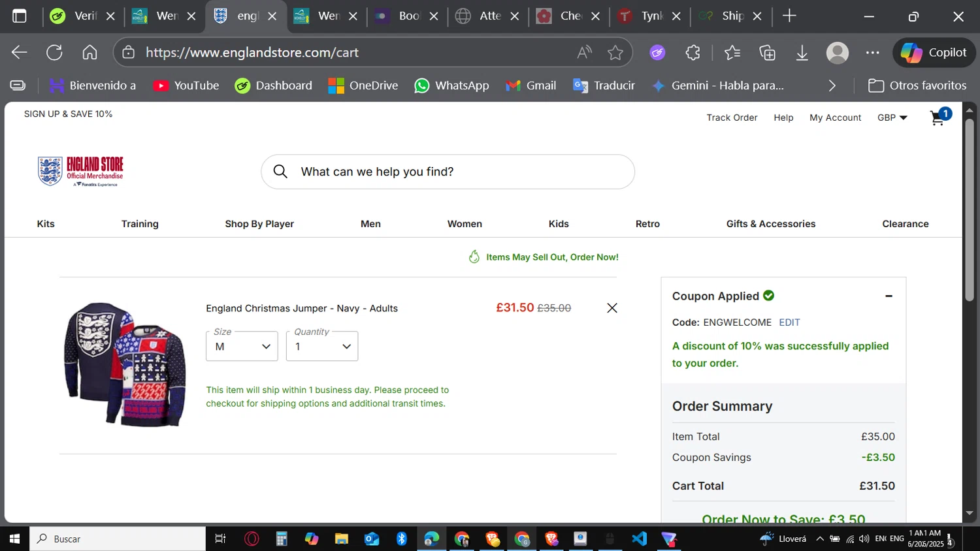The image size is (980, 551).
Task: Open the Windows Start button
Action: (x=14, y=539)
